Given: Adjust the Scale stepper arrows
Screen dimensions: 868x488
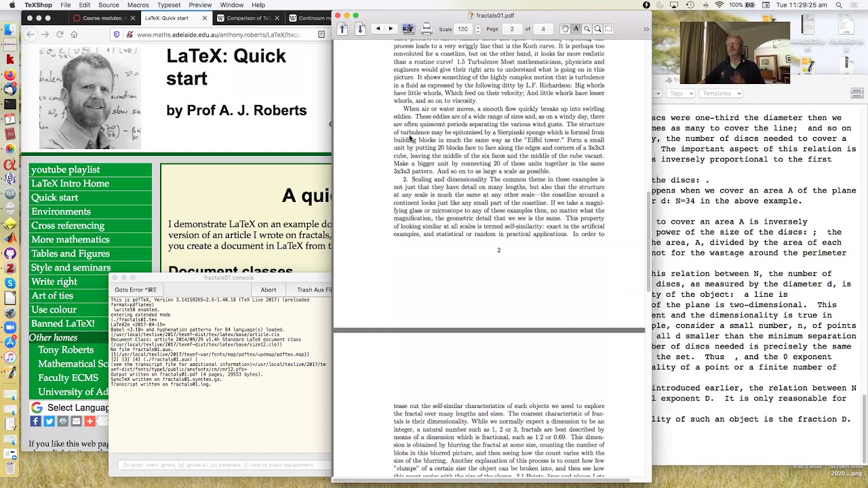Looking at the screenshot, I should [x=478, y=29].
